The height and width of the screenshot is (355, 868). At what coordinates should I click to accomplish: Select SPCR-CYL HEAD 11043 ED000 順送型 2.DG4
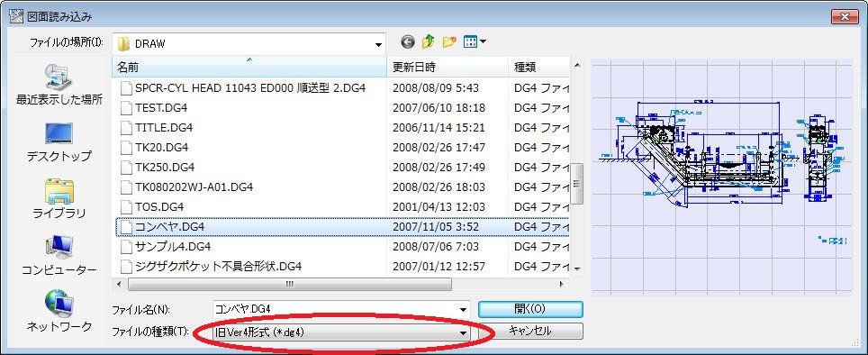pos(250,88)
